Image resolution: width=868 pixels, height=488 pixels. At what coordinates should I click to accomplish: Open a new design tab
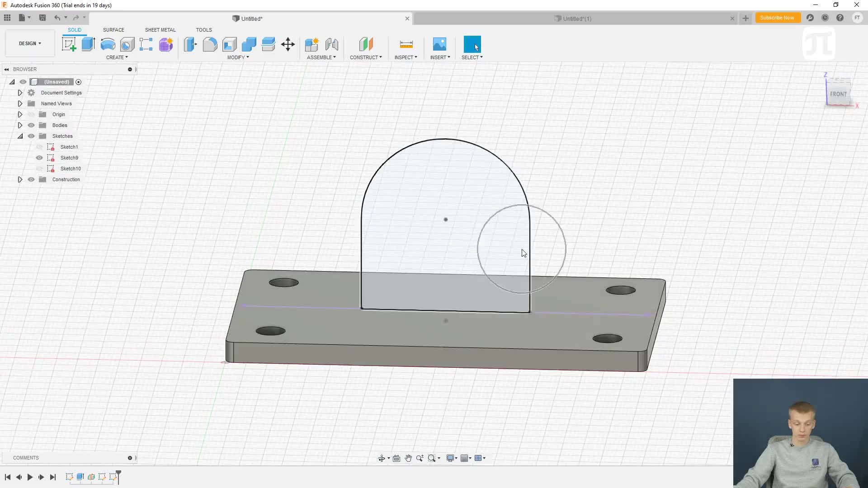[745, 19]
